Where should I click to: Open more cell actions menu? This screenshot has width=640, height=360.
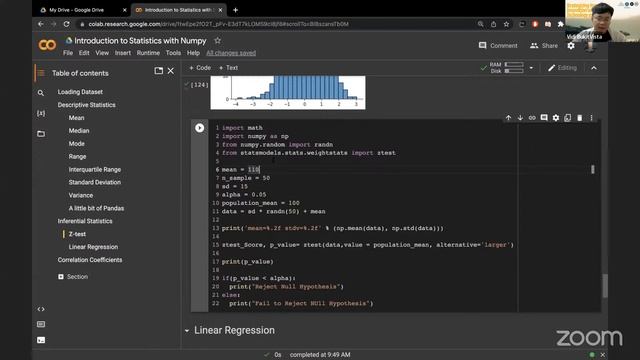(x=591, y=118)
